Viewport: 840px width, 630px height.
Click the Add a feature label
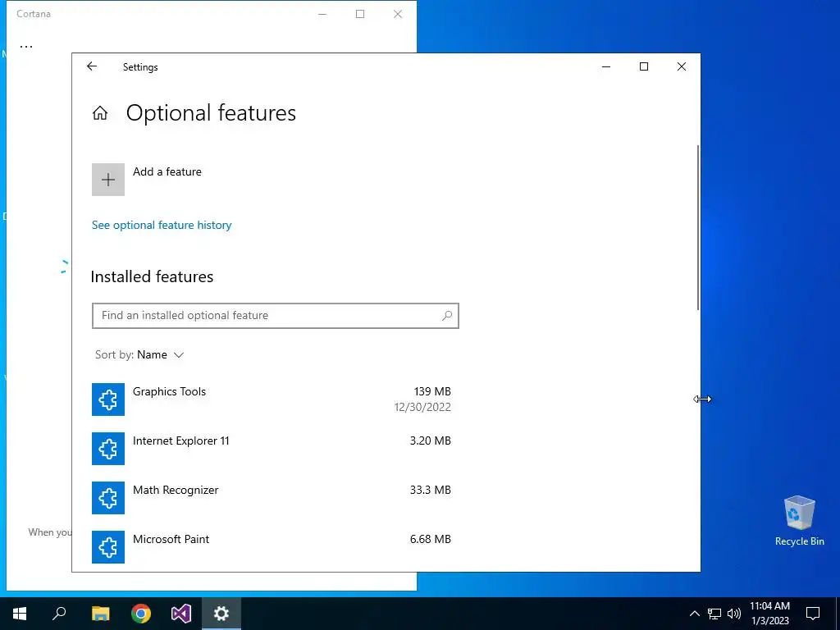[167, 172]
